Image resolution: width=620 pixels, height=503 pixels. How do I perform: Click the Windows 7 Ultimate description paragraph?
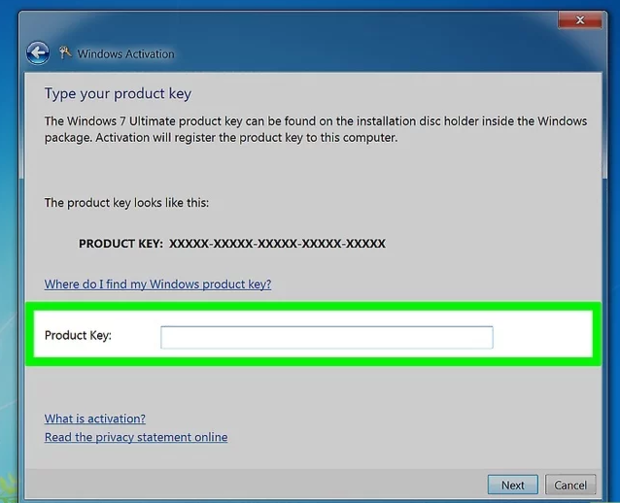point(316,129)
